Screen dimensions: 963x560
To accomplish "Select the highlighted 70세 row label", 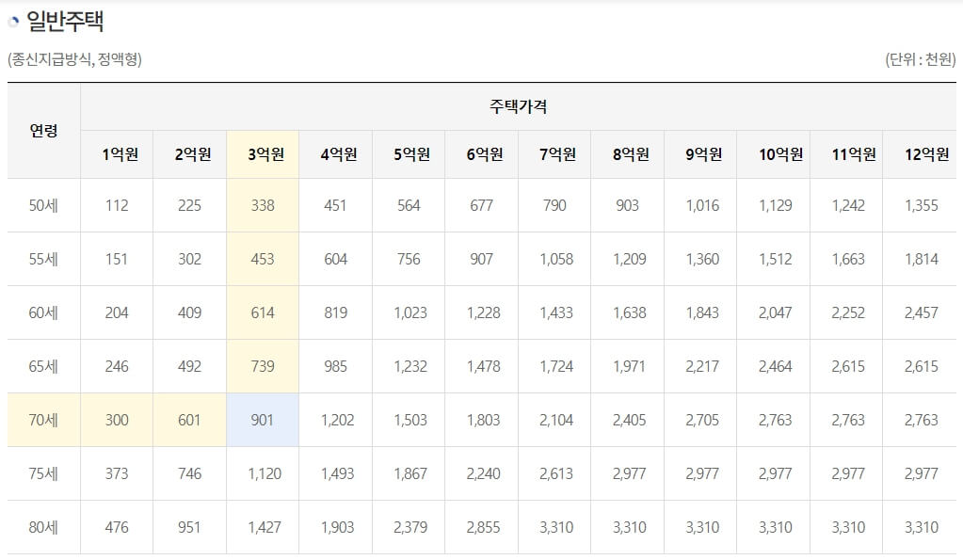I will coord(44,420).
